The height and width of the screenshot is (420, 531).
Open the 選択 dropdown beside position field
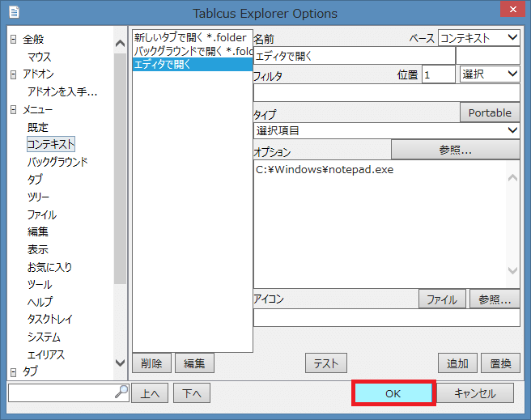(x=490, y=74)
